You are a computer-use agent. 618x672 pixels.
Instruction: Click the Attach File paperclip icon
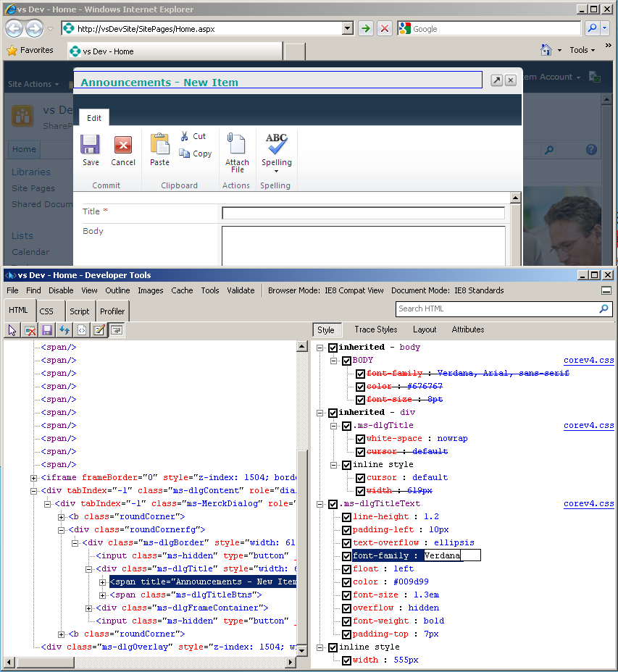point(236,143)
